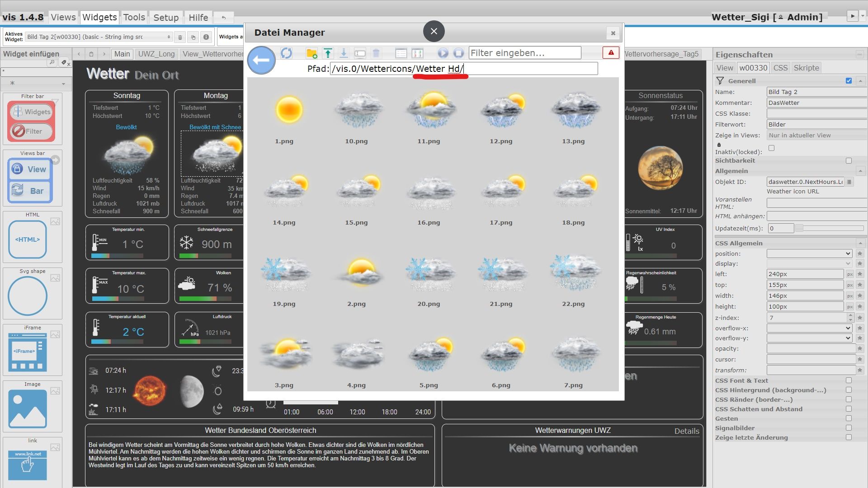
Task: Toggle the Generell section checkbox
Action: [x=849, y=81]
